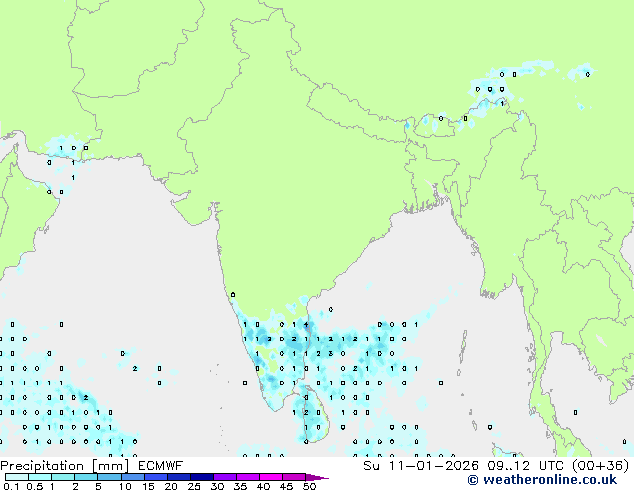This screenshot has width=634, height=490.
Task: Click the 35 to 40 mm legend swatch
Action: click(248, 477)
